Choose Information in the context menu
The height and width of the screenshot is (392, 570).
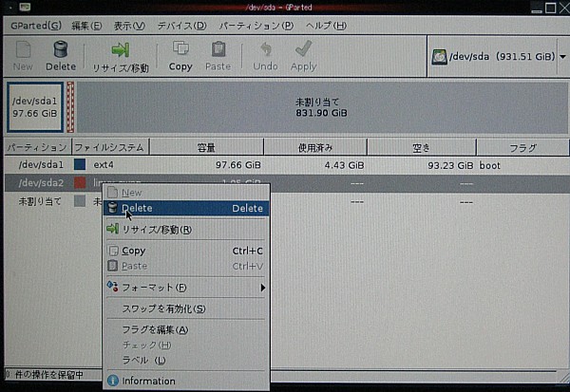[x=186, y=381]
